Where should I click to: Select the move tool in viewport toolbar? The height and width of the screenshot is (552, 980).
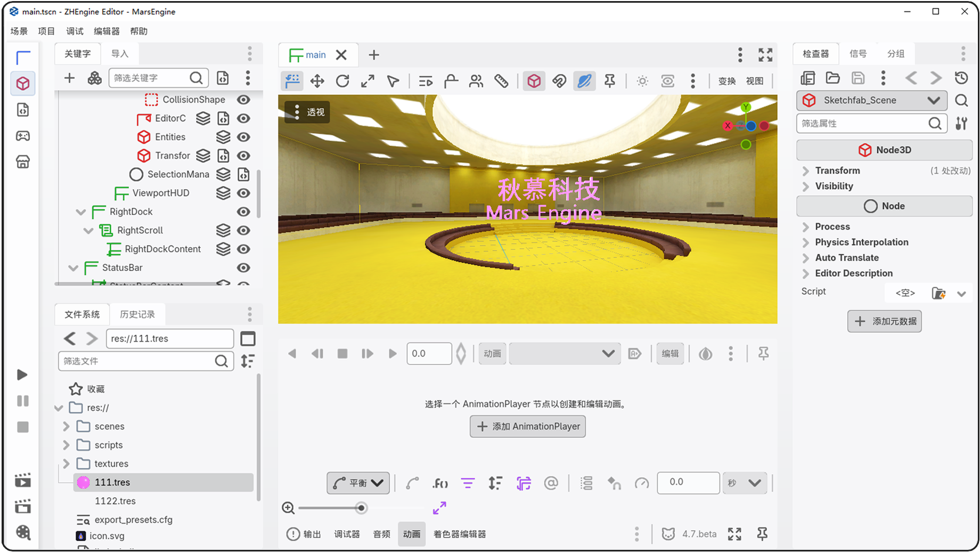pyautogui.click(x=317, y=81)
